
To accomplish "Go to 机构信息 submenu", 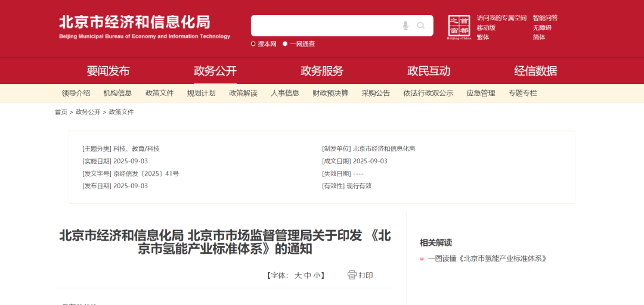I will (118, 93).
